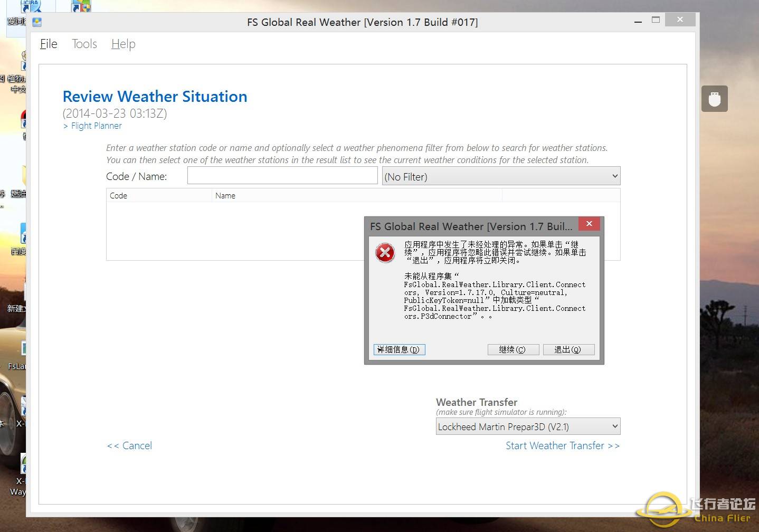Sort results by Code column header
759x532 pixels.
[x=159, y=195]
